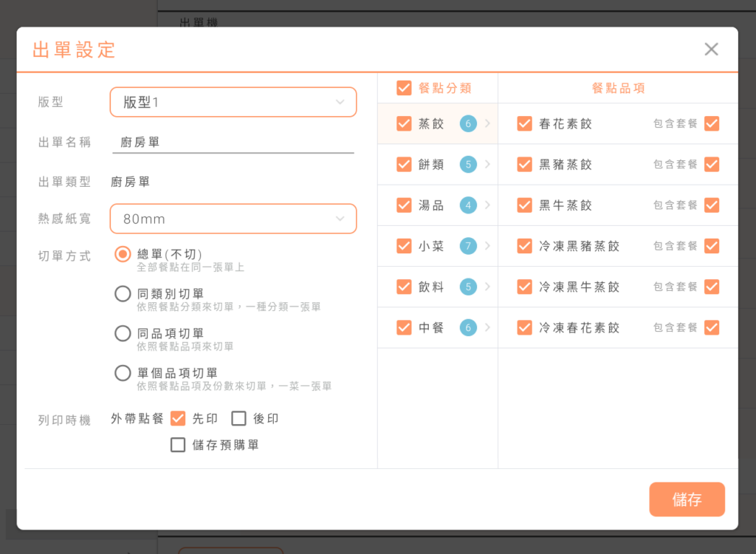Click the 儲存 button

(687, 500)
